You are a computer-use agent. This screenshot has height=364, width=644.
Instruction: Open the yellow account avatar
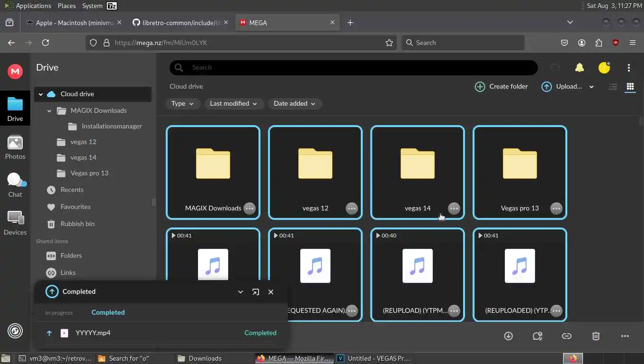click(604, 68)
